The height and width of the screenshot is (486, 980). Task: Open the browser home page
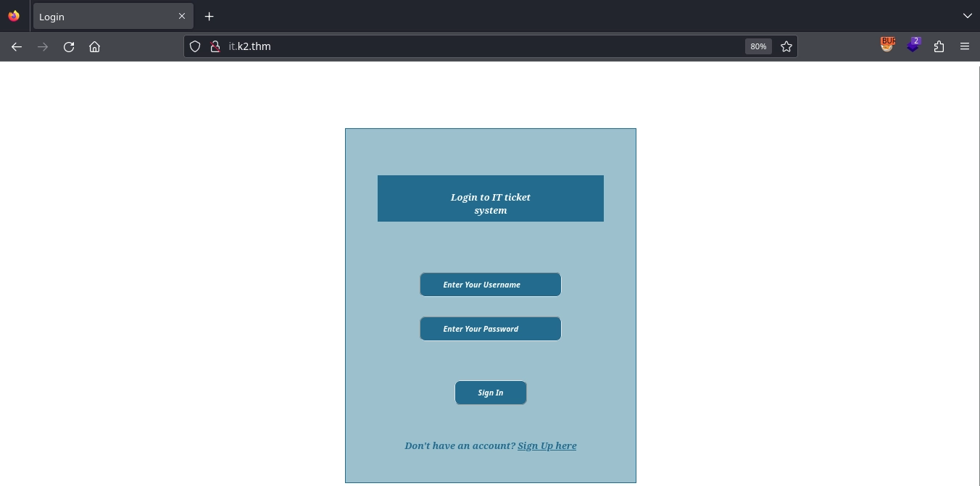click(x=94, y=46)
